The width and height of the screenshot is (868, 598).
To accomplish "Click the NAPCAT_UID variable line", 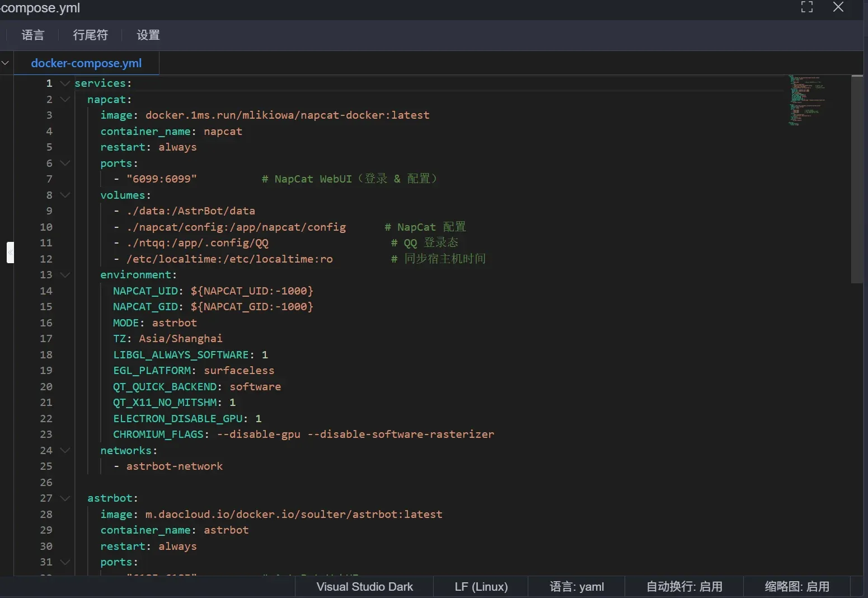I will click(213, 291).
